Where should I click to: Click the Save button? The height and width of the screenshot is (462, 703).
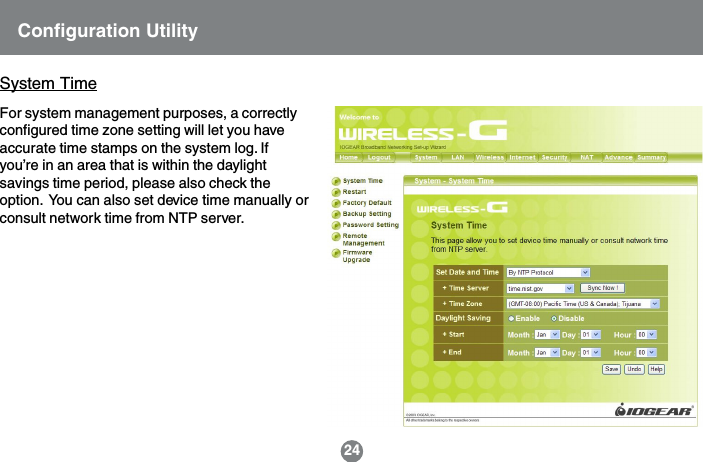point(611,369)
